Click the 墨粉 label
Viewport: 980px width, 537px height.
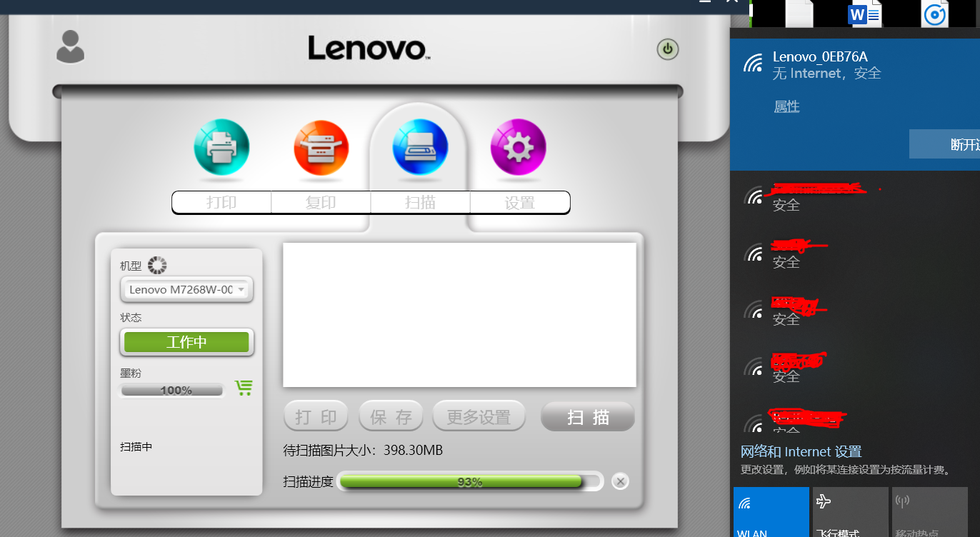click(x=131, y=373)
